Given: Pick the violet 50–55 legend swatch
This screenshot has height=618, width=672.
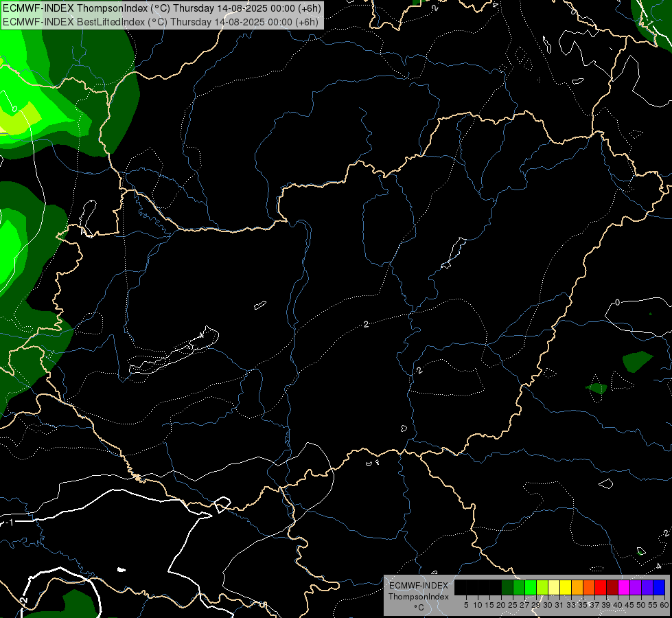Looking at the screenshot, I should click(647, 587).
